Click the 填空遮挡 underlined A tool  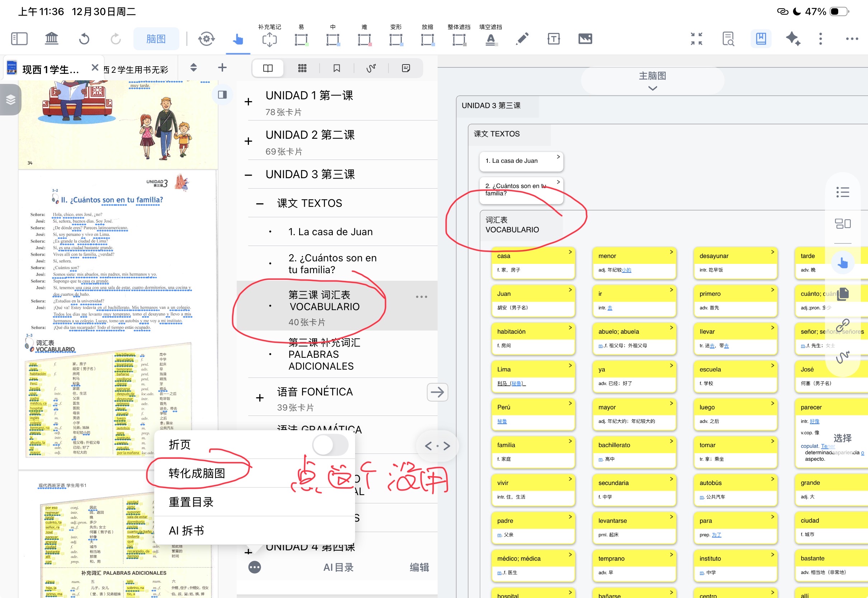pos(490,39)
